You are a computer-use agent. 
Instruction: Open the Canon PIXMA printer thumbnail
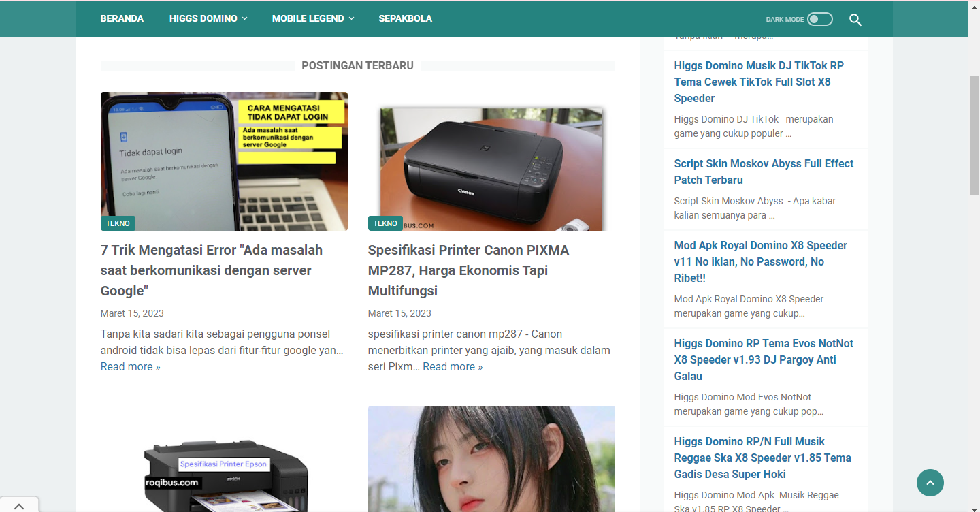[491, 161]
